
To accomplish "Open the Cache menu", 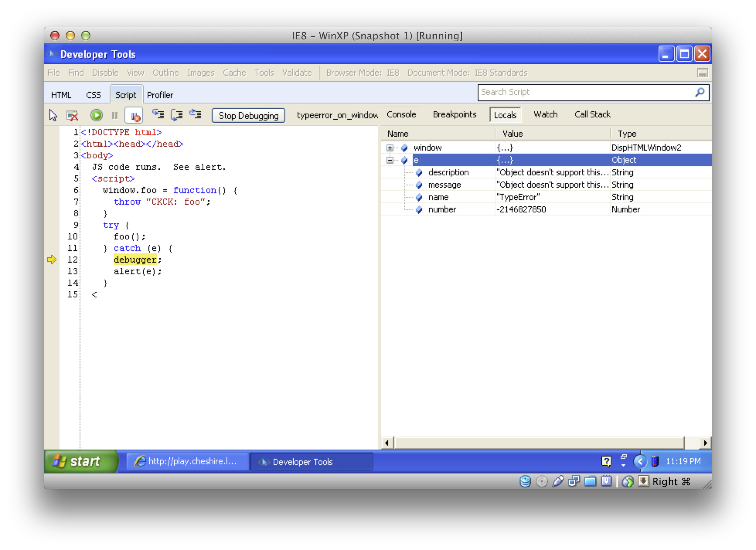I will click(234, 73).
